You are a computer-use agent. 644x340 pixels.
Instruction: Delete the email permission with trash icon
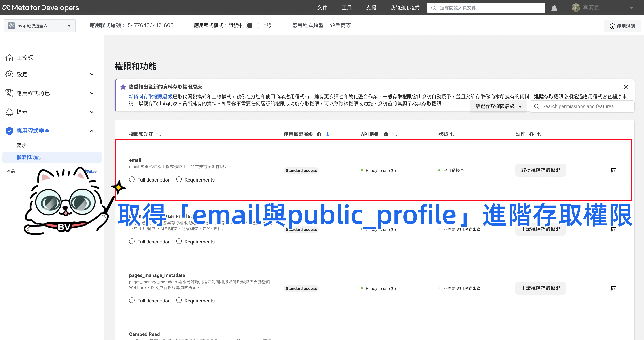pyautogui.click(x=613, y=170)
